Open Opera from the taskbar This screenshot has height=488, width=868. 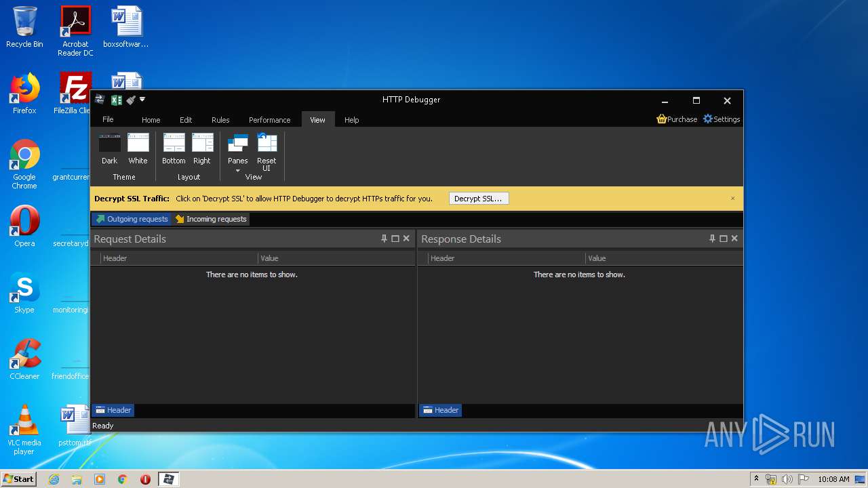click(145, 479)
